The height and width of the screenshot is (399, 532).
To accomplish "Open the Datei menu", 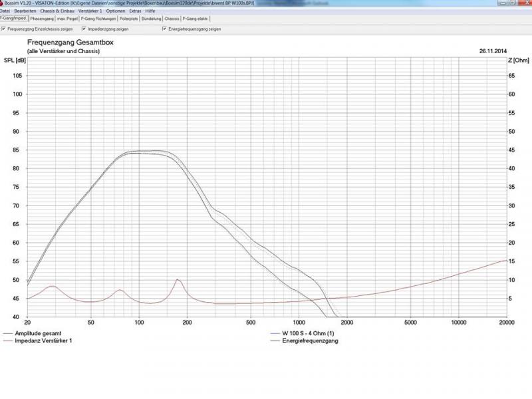I will tap(5, 11).
